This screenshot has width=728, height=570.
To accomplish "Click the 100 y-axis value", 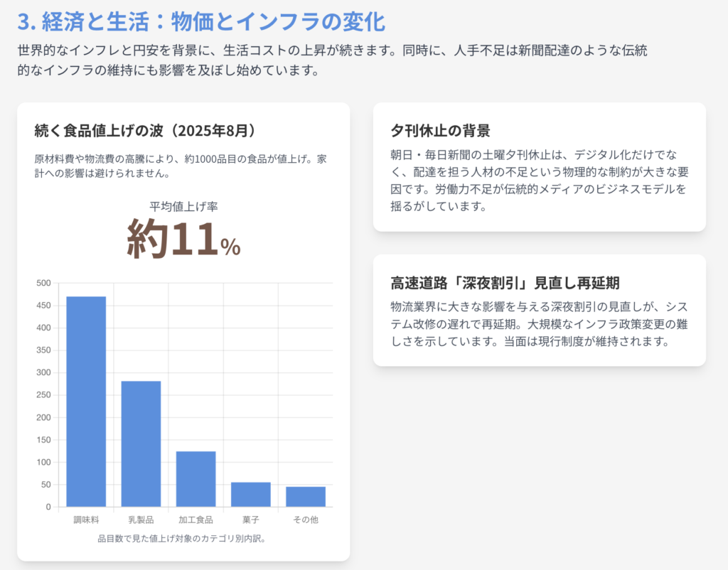I will (x=43, y=462).
